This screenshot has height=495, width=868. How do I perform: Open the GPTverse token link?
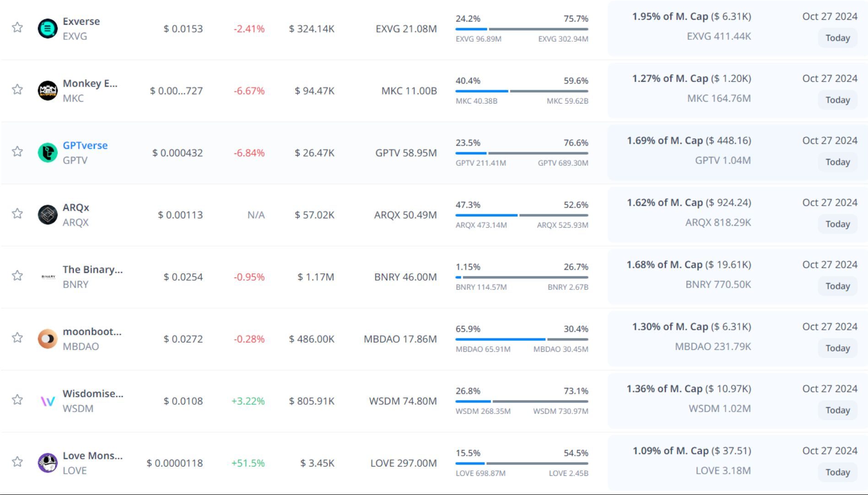[x=85, y=145]
